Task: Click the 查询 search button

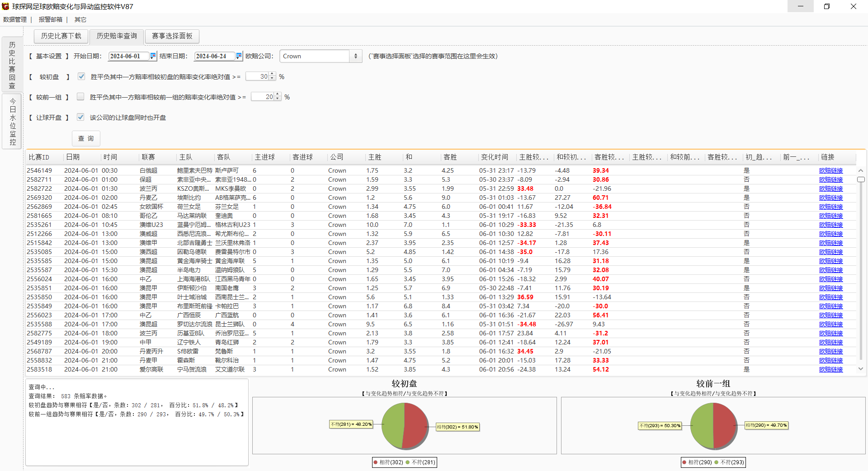Action: click(86, 138)
